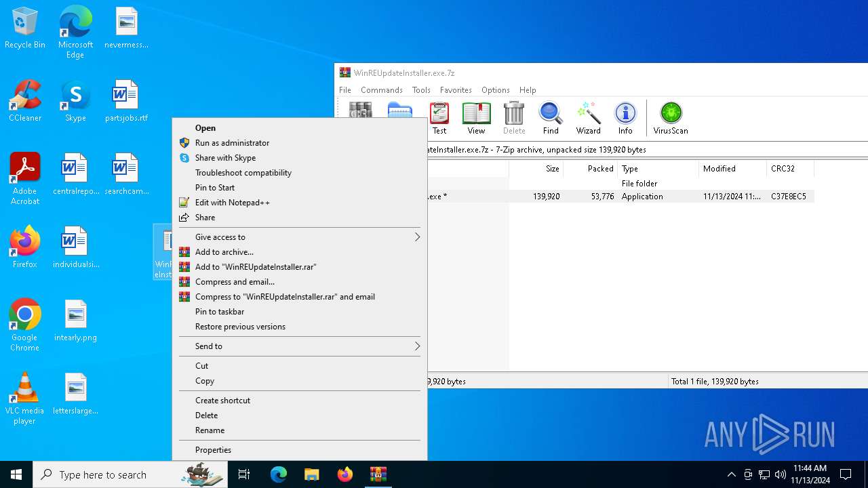This screenshot has width=868, height=488.
Task: Click the Delete toolbar icon in WinRAR
Action: 514,119
